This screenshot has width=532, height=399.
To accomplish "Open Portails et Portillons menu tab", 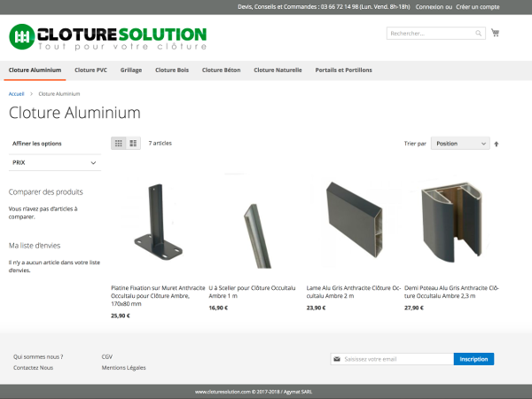I will pyautogui.click(x=343, y=70).
